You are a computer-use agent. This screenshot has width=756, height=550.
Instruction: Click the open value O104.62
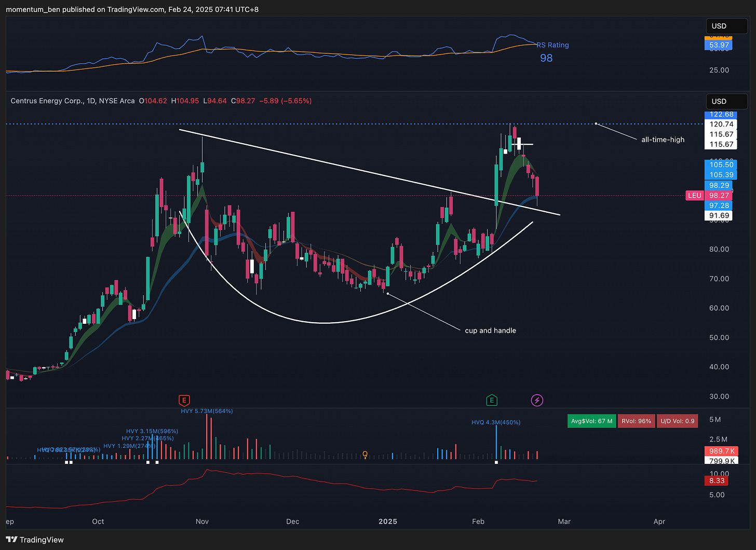coord(153,101)
